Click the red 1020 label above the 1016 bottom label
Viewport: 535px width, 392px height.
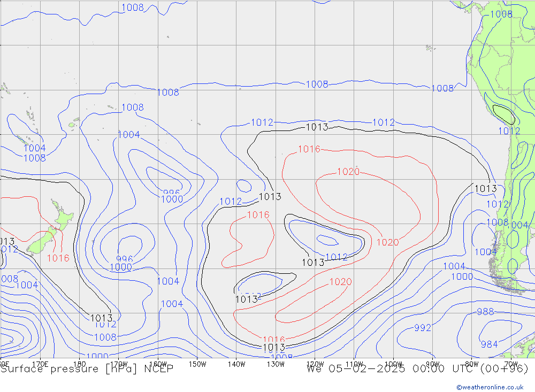point(340,282)
